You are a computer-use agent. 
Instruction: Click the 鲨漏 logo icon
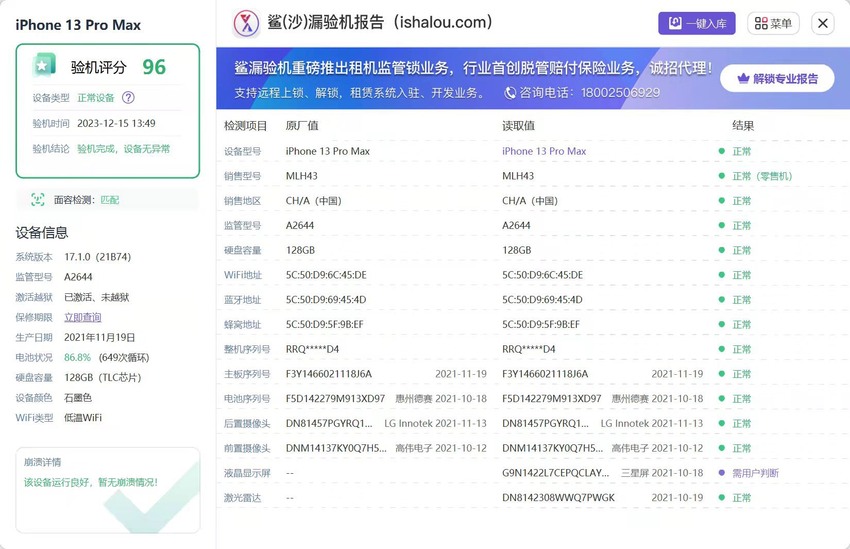pos(246,23)
